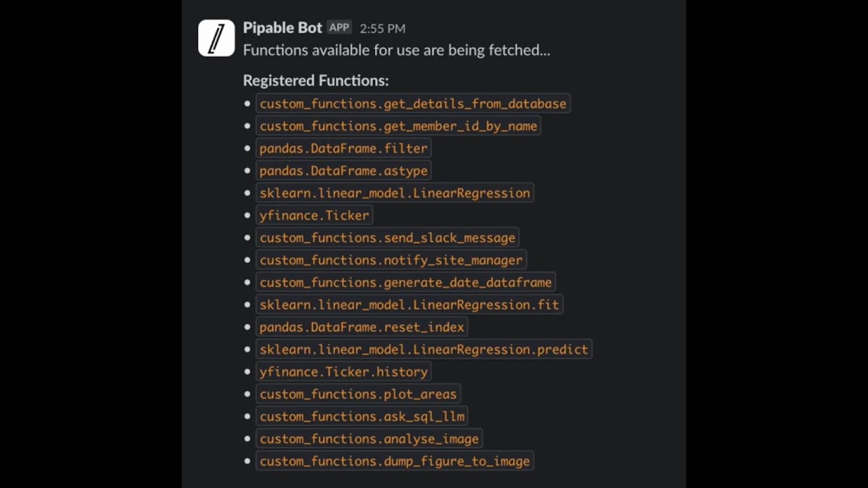This screenshot has height=488, width=868.
Task: Select the pandas.DataFrame.filter function
Action: click(x=343, y=148)
